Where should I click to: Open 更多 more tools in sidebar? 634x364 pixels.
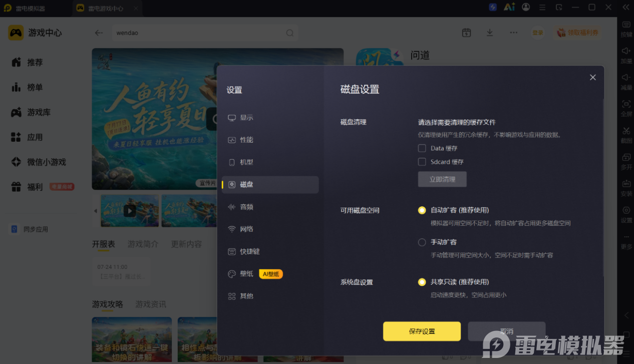pos(626,241)
